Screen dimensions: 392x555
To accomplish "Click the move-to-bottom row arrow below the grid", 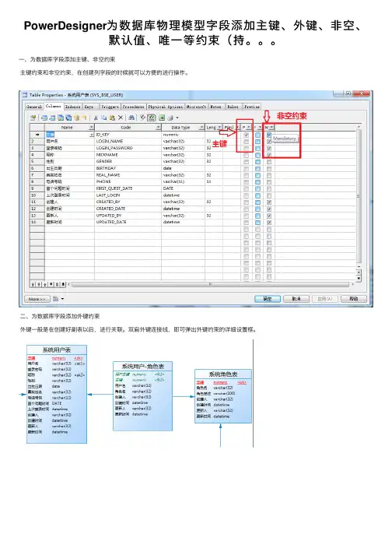I will click(x=63, y=284).
